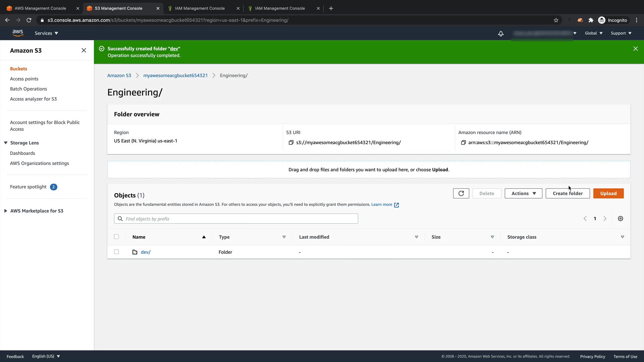
Task: Open the dev/ folder link
Action: [x=146, y=252]
